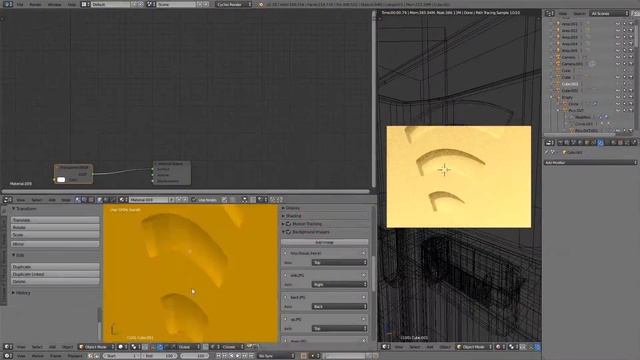Toggle the Motion Tracking checkbox
Viewport: 640px width, 360px height.
(289, 224)
